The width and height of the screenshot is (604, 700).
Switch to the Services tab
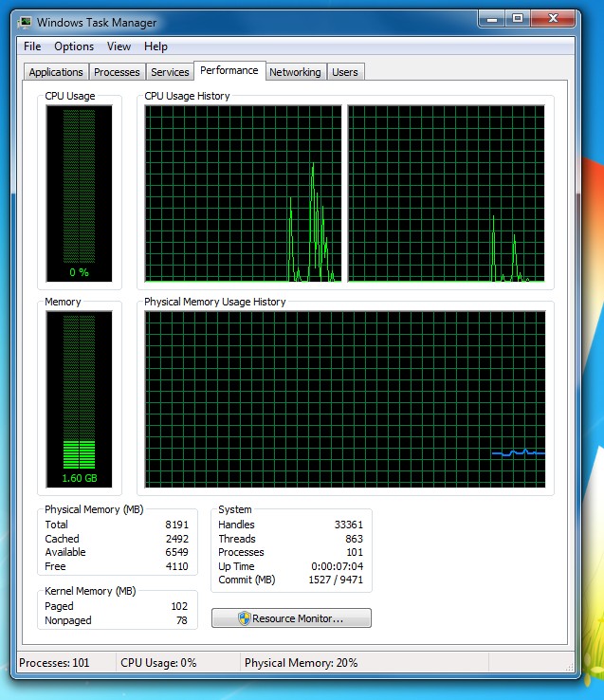[170, 72]
